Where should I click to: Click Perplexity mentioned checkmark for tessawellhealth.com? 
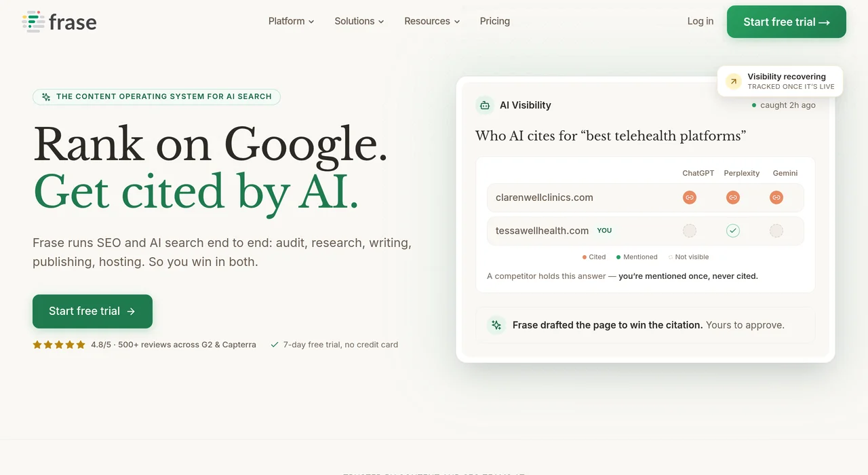tap(733, 231)
